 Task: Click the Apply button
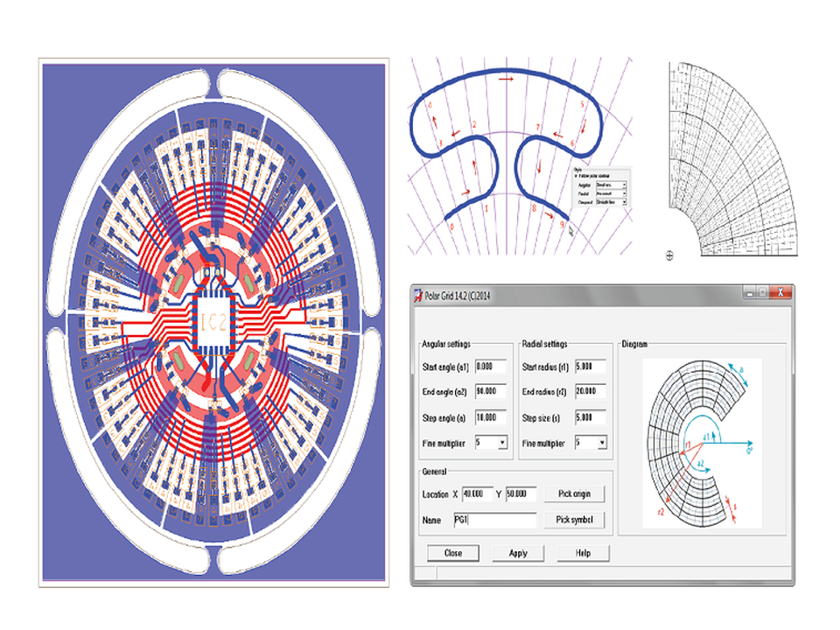518,553
